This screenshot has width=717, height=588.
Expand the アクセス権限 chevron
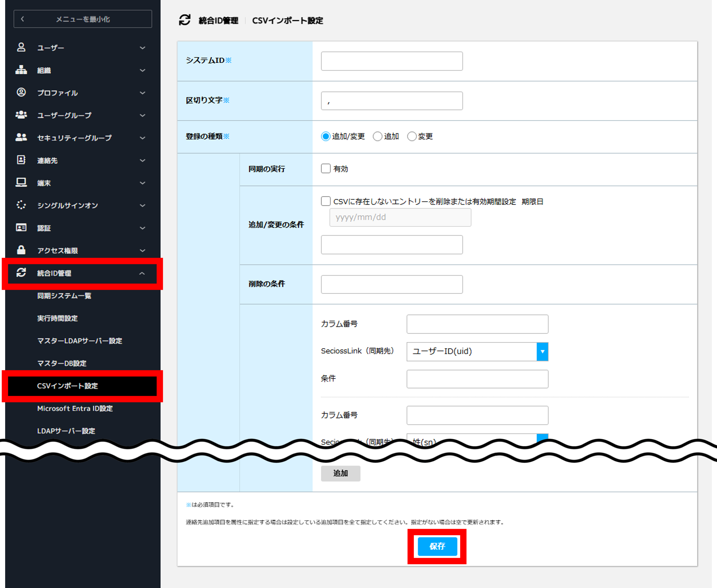143,251
